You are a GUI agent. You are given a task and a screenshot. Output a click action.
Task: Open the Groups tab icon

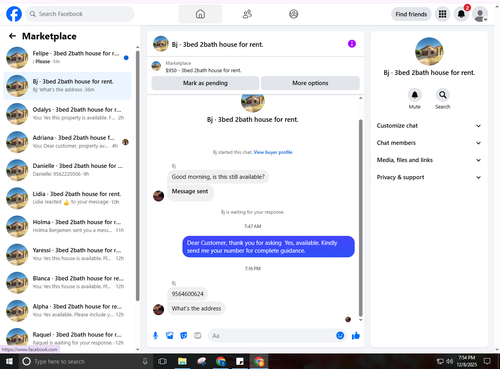click(x=294, y=14)
